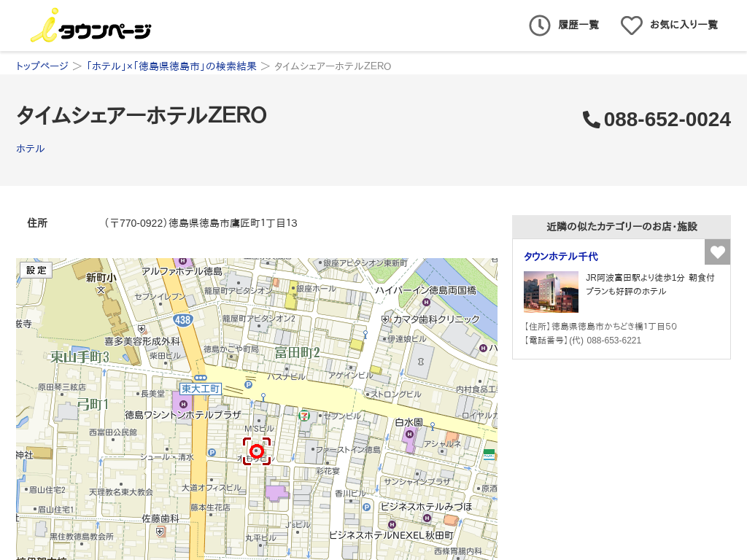Click the phone icon beside 088-652-0024
This screenshot has height=560, width=747.
tap(591, 120)
